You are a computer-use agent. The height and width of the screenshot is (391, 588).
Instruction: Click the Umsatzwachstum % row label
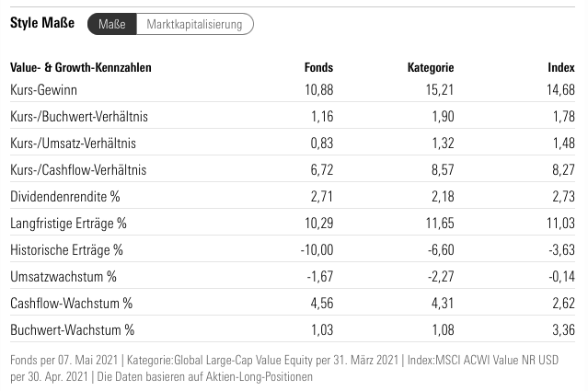coord(63,276)
